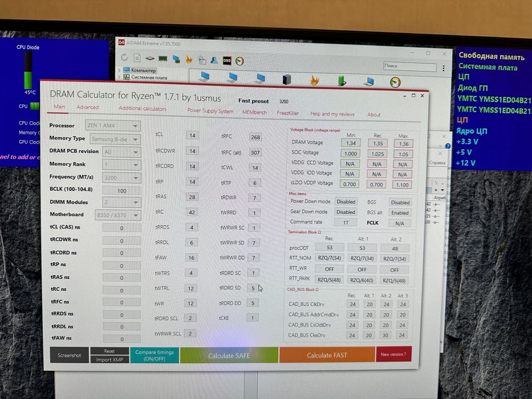Open the server tower icon in AIDA64 content pane
The image size is (532, 399).
pyautogui.click(x=287, y=79)
